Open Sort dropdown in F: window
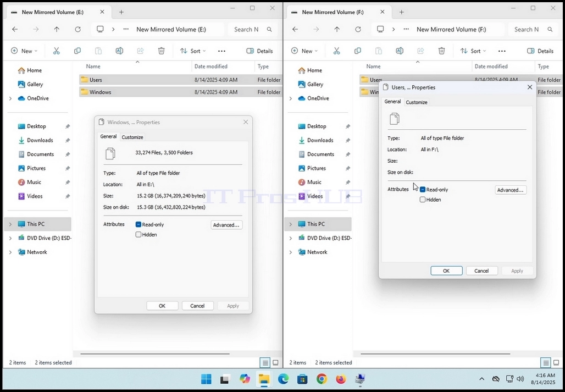565x392 pixels. coord(473,51)
